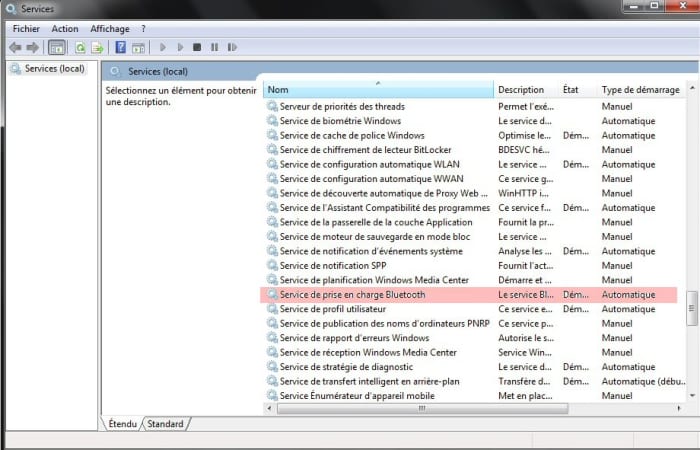Click the horizontal scrollbar thumb
Screen dimensions: 700x450
pos(422,408)
